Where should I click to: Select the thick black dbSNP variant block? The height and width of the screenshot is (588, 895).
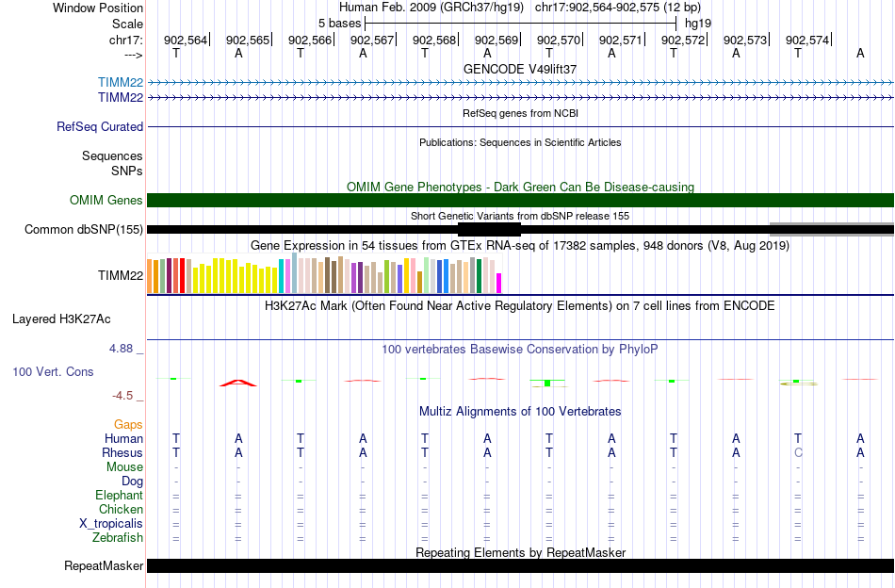click(489, 230)
